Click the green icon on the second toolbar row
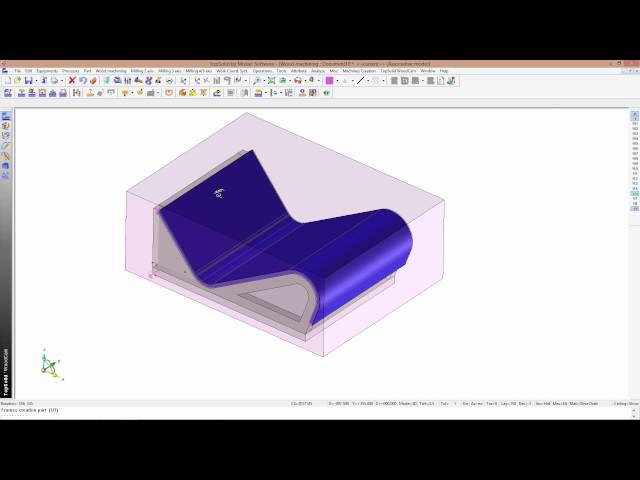Viewport: 640px width, 480px height. coord(327,93)
